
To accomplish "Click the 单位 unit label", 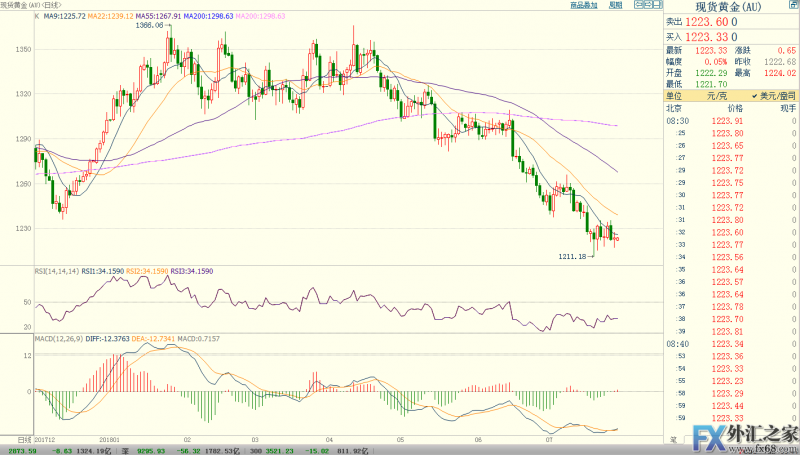I will coord(674,96).
